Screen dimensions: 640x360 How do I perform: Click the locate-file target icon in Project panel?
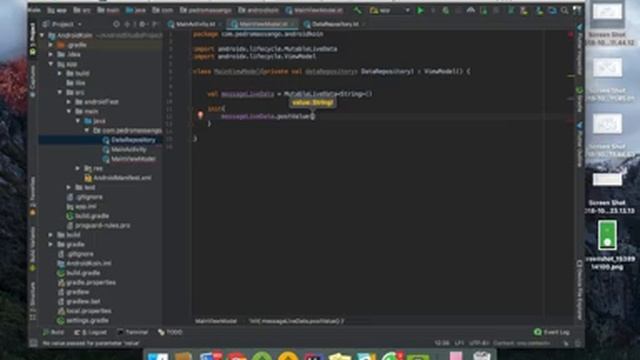click(116, 24)
